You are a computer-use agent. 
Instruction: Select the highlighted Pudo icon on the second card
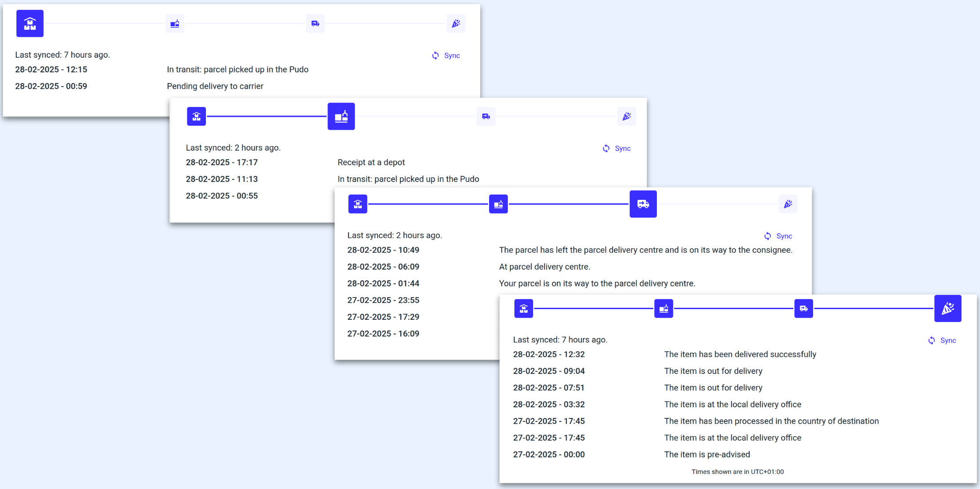(341, 116)
